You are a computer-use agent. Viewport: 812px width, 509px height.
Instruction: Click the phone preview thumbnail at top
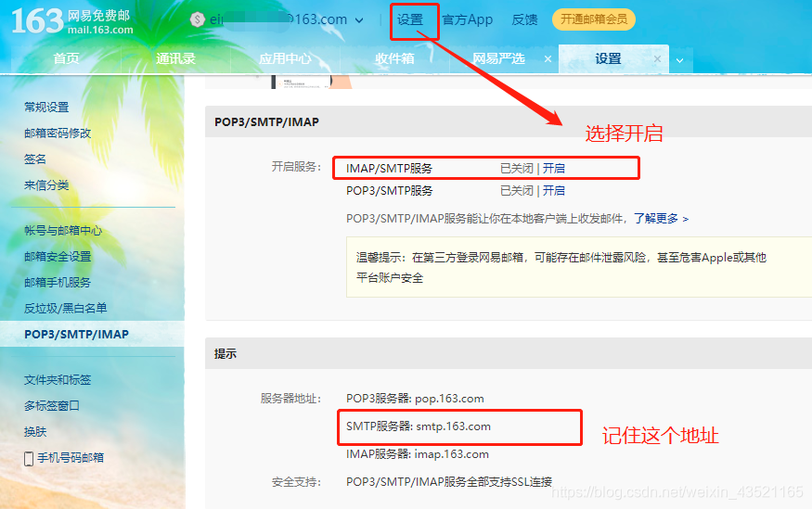(311, 82)
